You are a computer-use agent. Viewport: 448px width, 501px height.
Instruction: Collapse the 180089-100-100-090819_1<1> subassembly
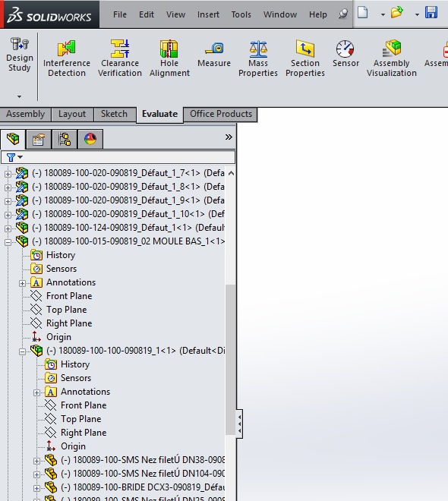click(22, 351)
